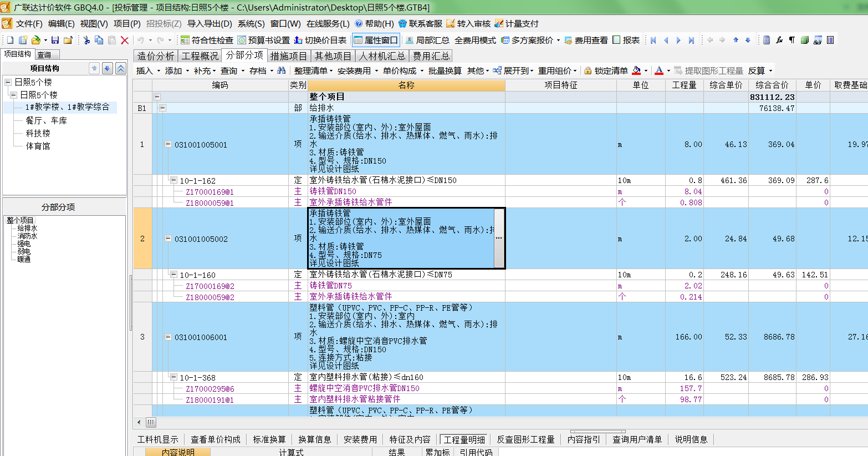Select 餐厅、车库 in project tree
The width and height of the screenshot is (868, 456).
pyautogui.click(x=46, y=120)
